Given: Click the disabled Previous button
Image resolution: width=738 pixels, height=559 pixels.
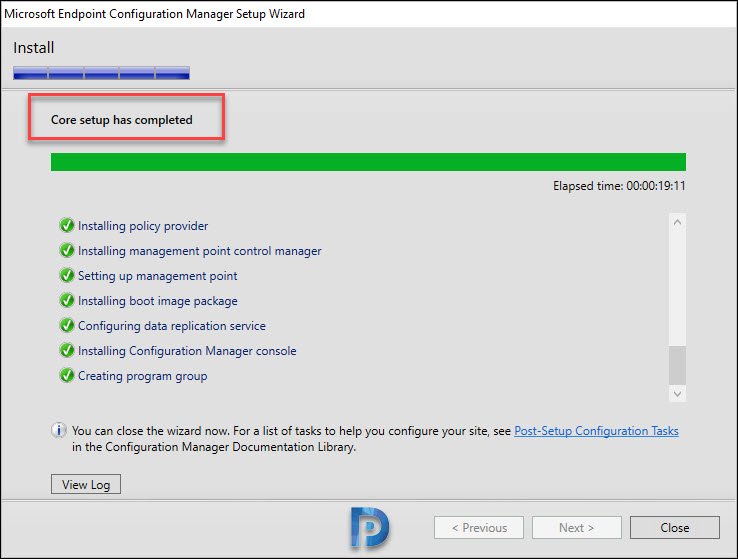Looking at the screenshot, I should click(x=479, y=527).
